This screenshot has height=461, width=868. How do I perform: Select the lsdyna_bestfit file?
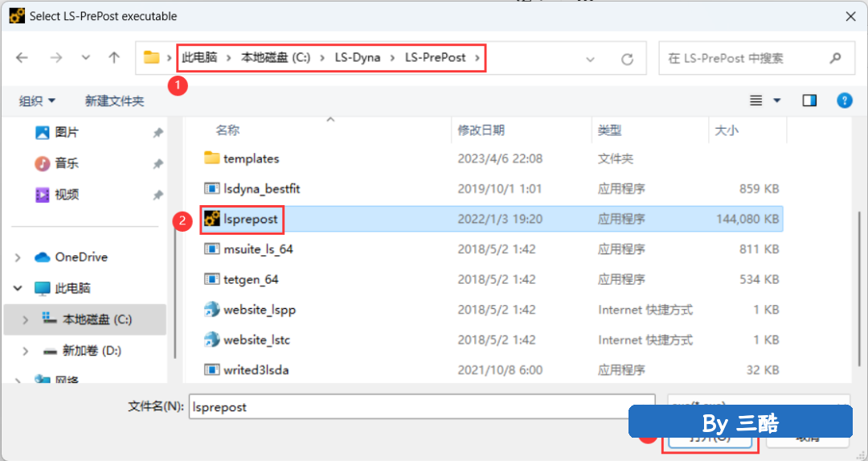[262, 189]
